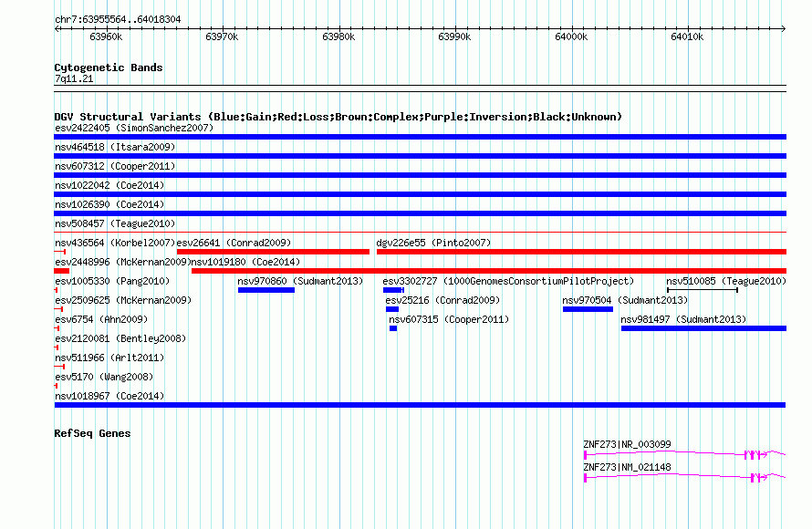Click the 7q11.21 cytogenetic band label
Image resolution: width=812 pixels, height=529 pixels.
click(74, 78)
